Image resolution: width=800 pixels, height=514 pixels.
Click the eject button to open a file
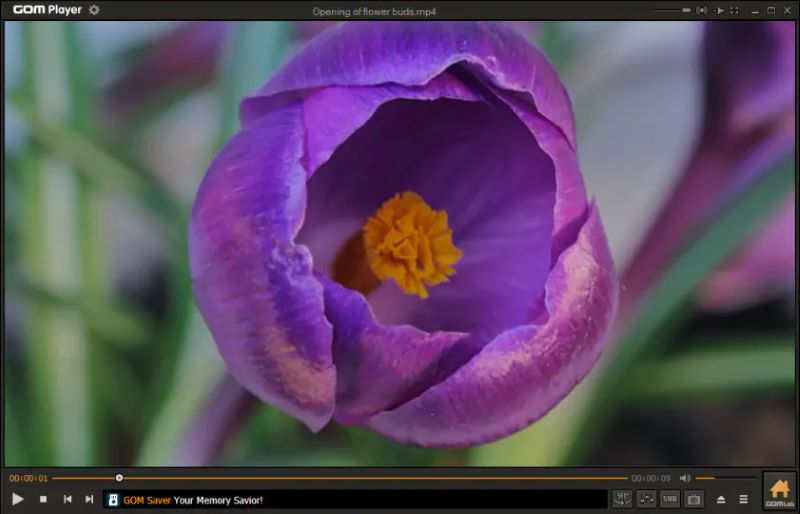tap(721, 499)
